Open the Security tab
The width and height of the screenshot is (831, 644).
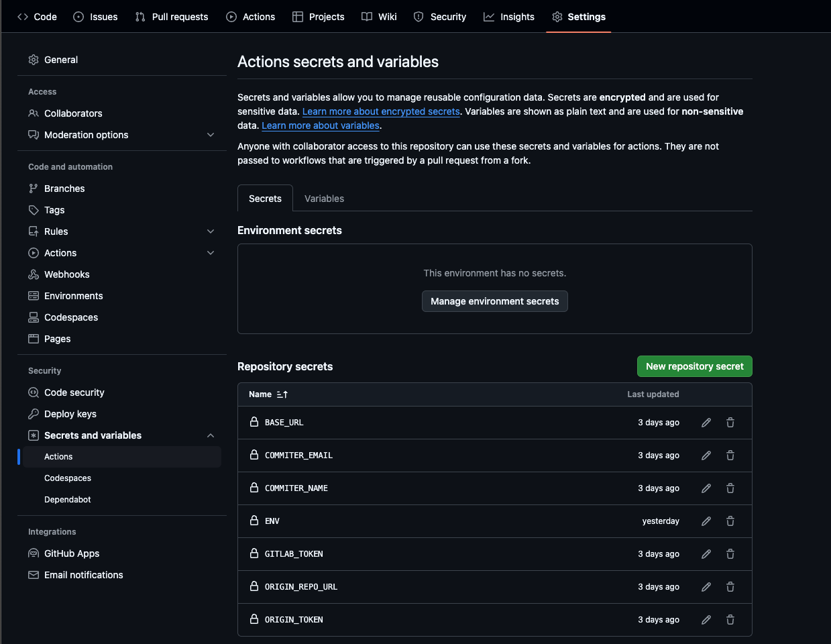pyautogui.click(x=440, y=17)
